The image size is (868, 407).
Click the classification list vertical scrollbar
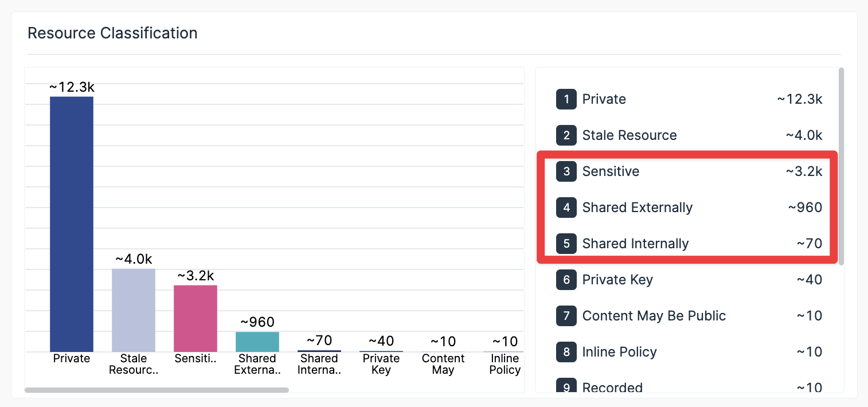(841, 166)
